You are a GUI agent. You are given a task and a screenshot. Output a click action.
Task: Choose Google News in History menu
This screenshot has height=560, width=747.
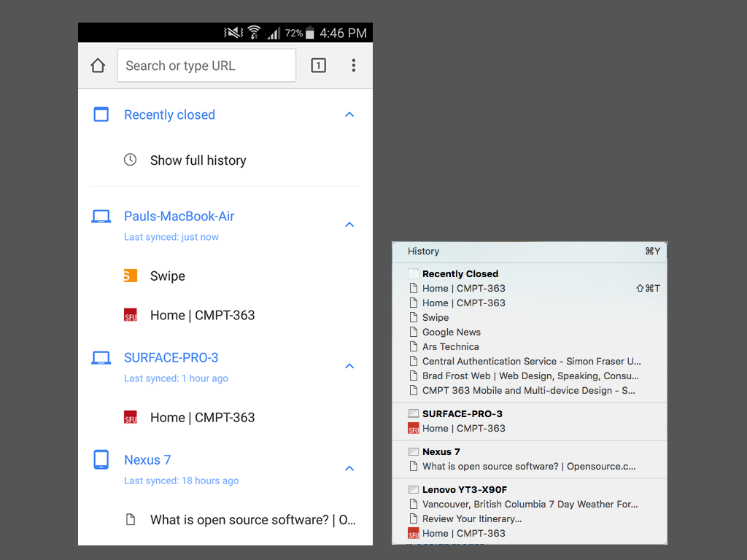[530, 332]
